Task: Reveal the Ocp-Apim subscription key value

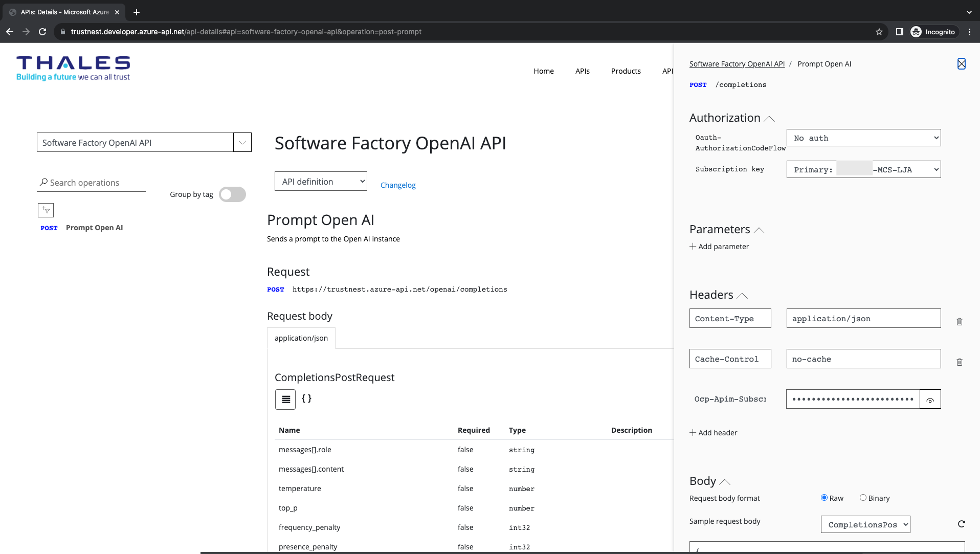Action: pos(930,399)
